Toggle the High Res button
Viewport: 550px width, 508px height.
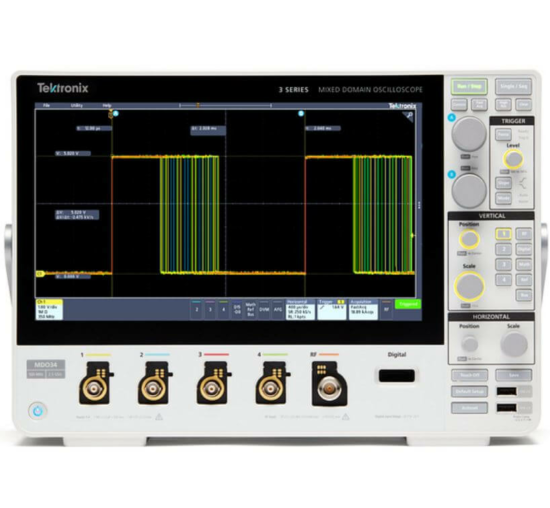pyautogui.click(x=503, y=104)
